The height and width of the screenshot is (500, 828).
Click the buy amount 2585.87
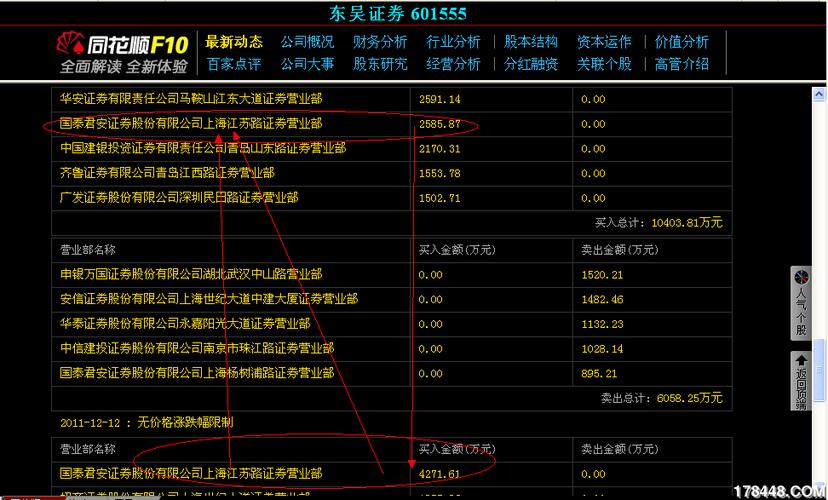pyautogui.click(x=439, y=124)
